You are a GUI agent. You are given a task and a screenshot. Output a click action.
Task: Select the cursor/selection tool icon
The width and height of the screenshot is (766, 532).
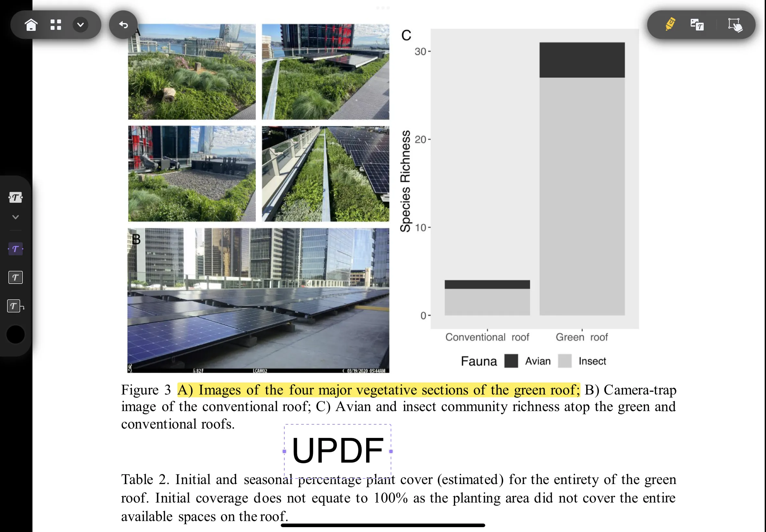[x=735, y=26]
